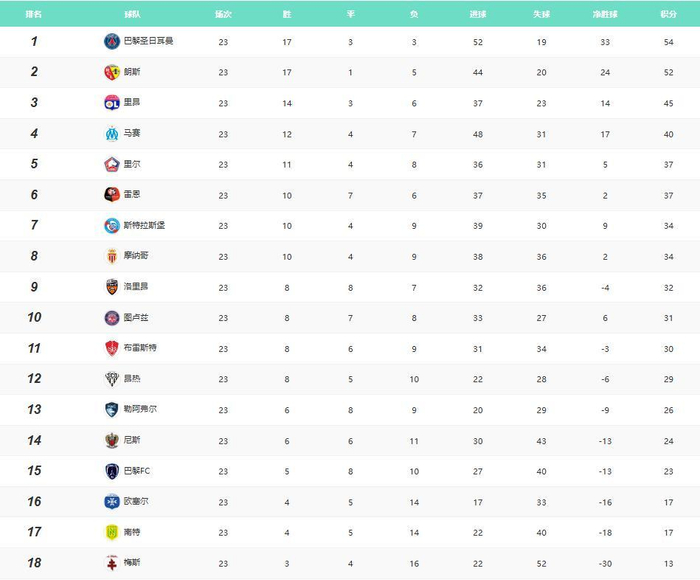Screen dimensions: 700x580
Task: Select the Nantes (南特) team crest
Action: 111,532
